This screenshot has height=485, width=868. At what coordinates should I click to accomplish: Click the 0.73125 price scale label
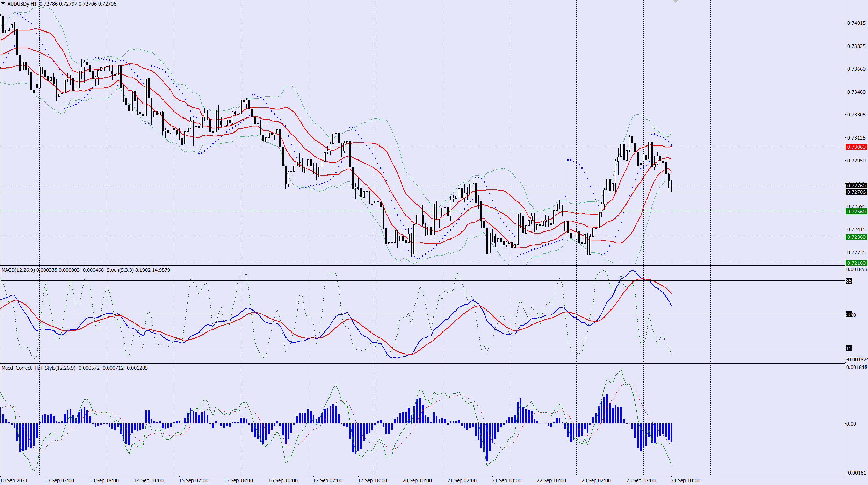(x=856, y=138)
